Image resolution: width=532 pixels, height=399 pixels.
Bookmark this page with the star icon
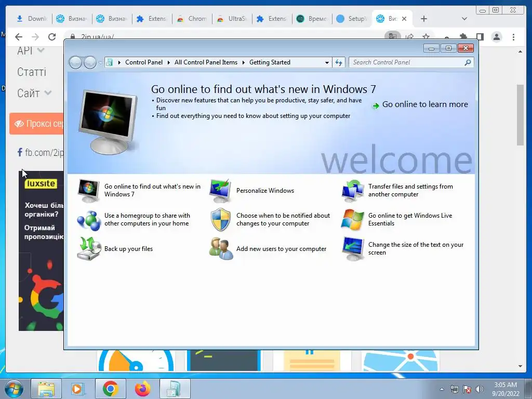click(x=426, y=37)
